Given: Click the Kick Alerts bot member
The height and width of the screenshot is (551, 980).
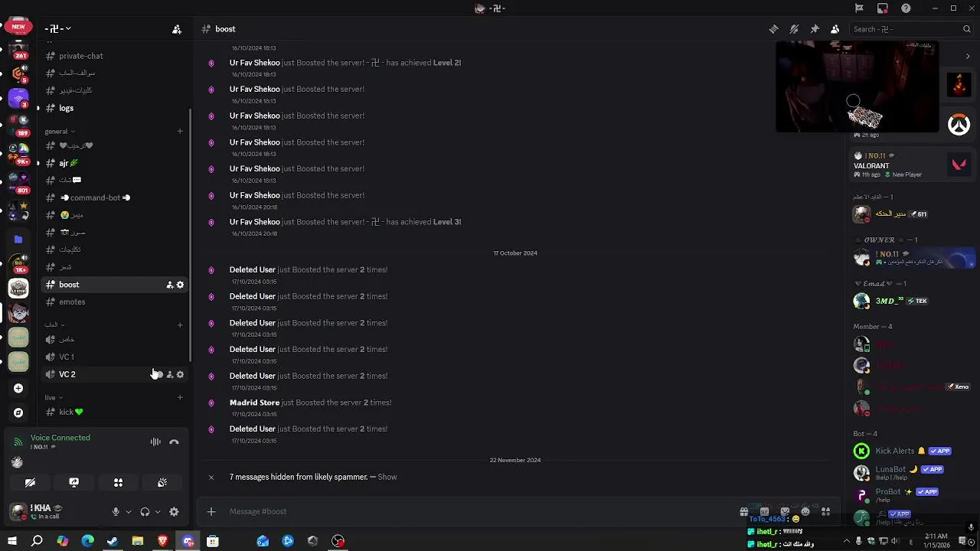Looking at the screenshot, I should 913,452.
